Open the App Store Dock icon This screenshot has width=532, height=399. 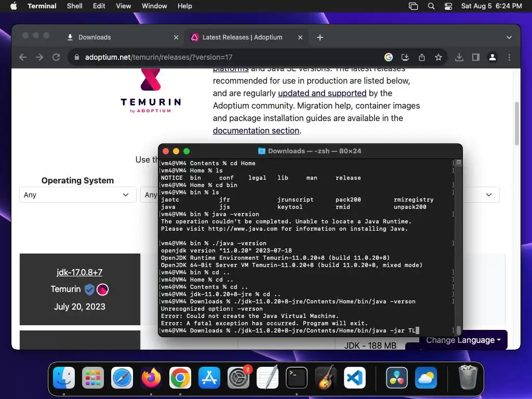coord(209,378)
